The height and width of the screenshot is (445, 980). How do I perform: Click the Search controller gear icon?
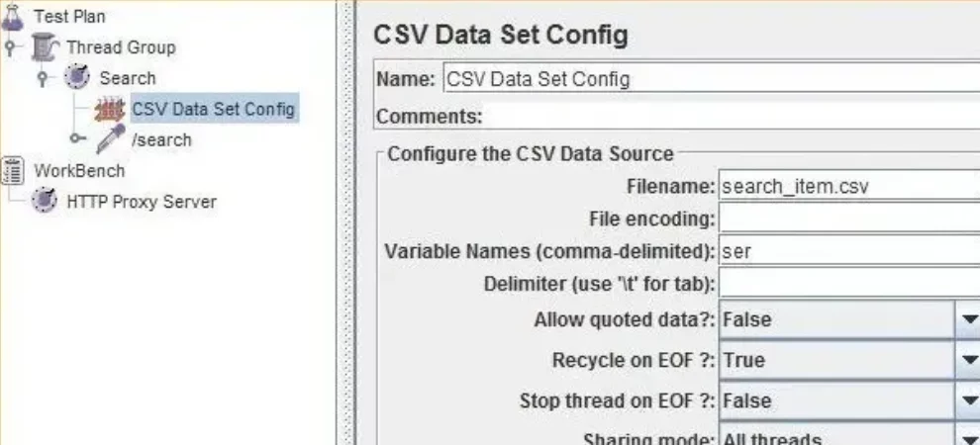[x=77, y=77]
